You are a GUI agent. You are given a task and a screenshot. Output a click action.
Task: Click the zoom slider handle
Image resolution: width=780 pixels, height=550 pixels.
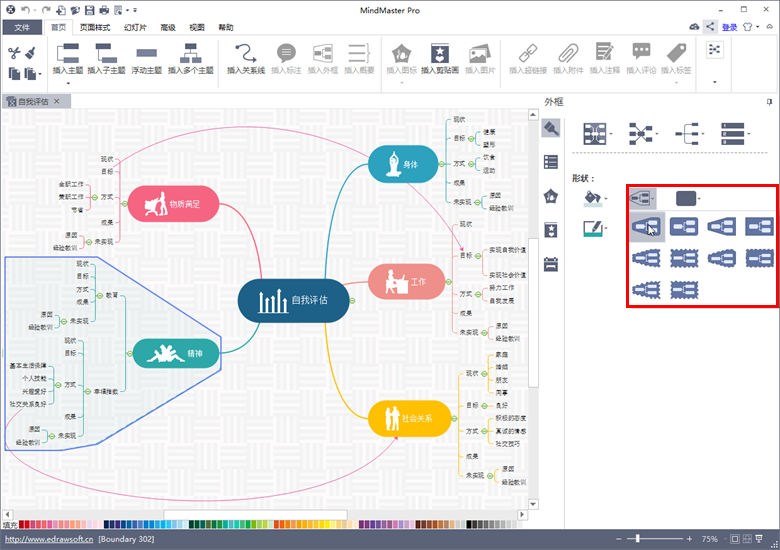[637, 539]
